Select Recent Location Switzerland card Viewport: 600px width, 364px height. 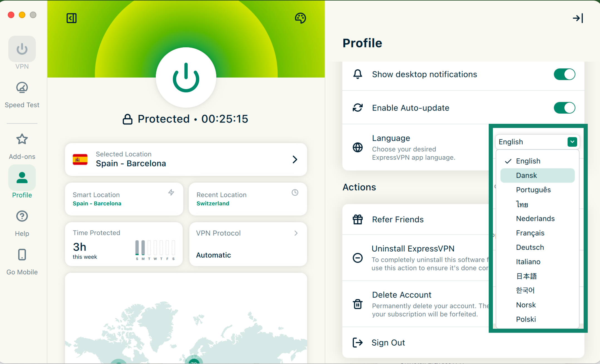click(248, 199)
